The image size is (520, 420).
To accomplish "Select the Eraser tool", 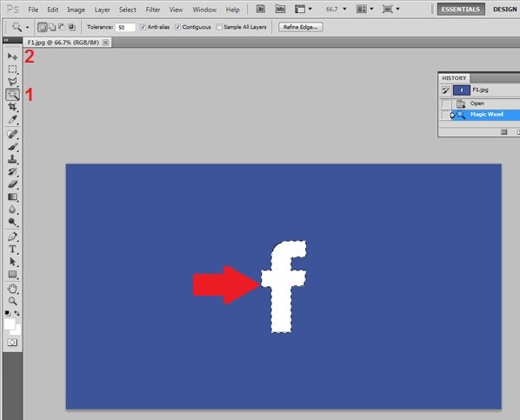I will click(x=12, y=184).
